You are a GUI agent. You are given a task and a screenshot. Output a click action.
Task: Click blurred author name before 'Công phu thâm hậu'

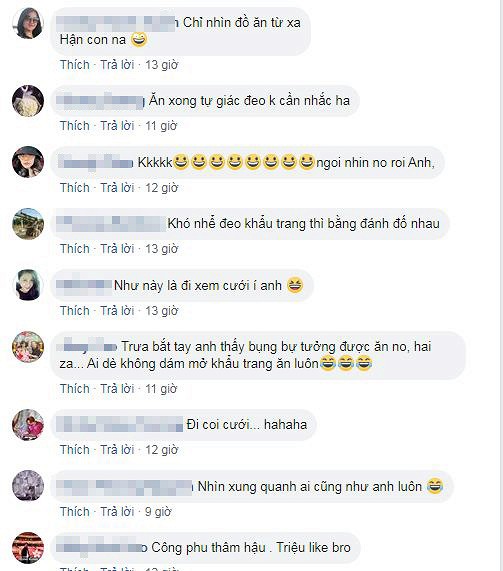click(x=102, y=548)
